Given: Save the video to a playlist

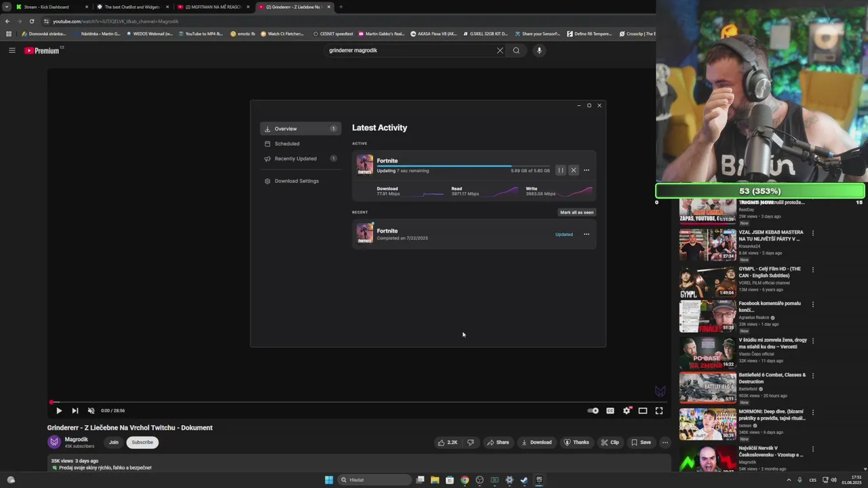Looking at the screenshot, I should click(641, 443).
